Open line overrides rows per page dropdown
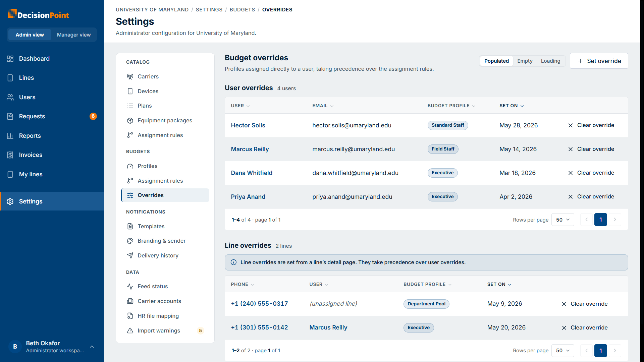Screen dimensions: 644x362 pyautogui.click(x=563, y=351)
